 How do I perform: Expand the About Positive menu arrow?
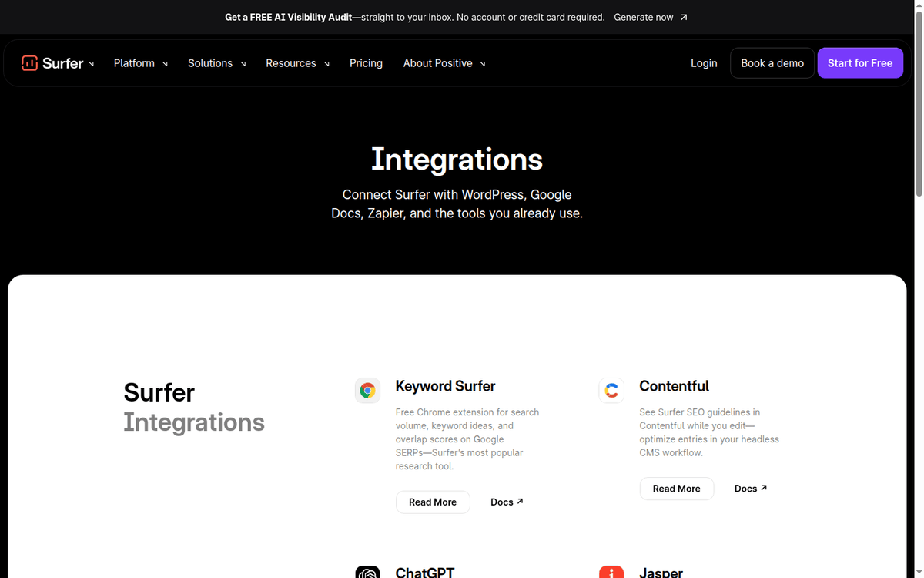pos(483,64)
